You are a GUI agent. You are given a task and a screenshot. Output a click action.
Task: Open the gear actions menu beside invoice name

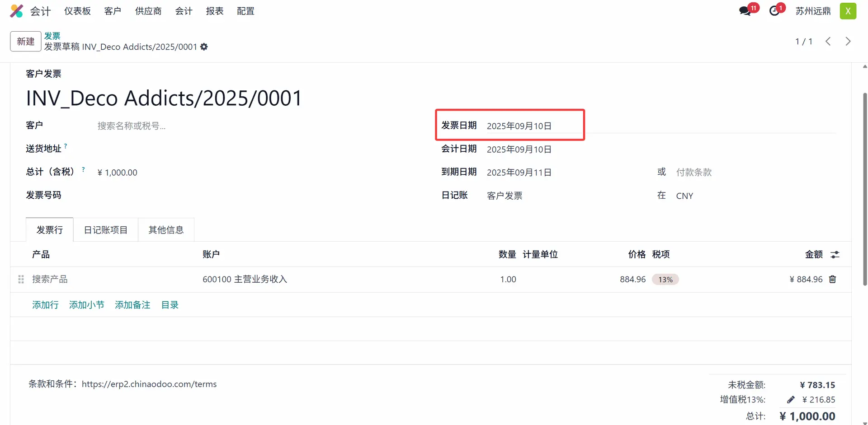click(x=204, y=47)
